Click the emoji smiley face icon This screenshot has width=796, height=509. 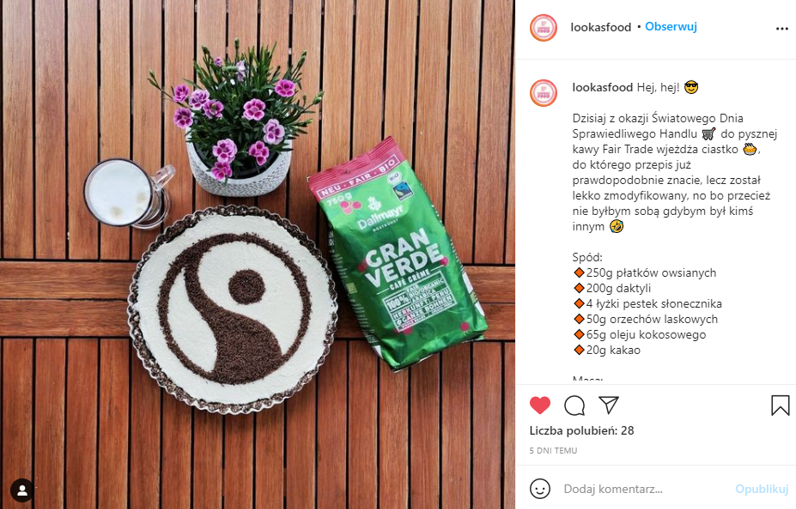(x=540, y=489)
